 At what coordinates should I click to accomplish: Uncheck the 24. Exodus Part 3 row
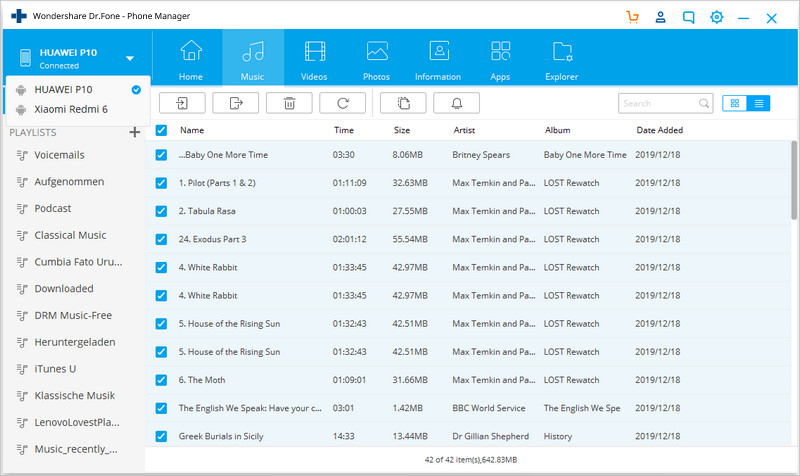point(161,239)
